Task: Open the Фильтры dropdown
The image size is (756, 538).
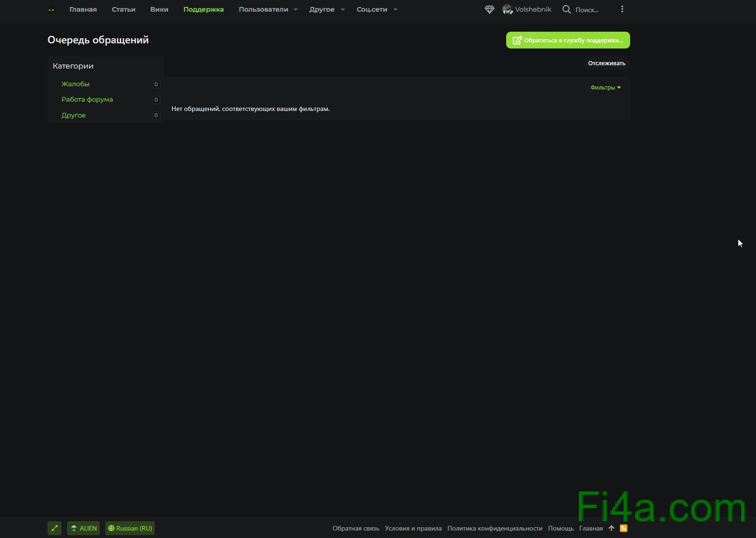Action: pyautogui.click(x=605, y=88)
